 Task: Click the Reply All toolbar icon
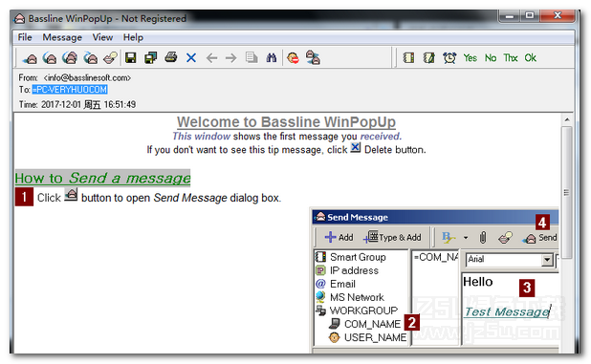70,58
